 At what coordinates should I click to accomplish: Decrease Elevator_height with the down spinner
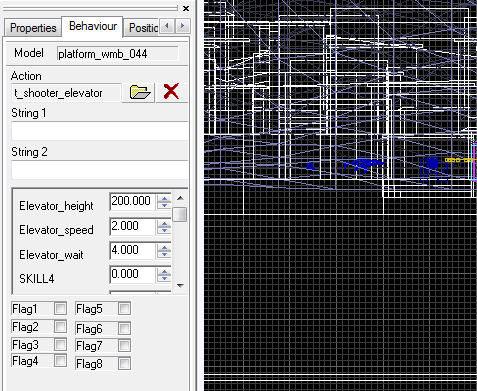pyautogui.click(x=164, y=205)
